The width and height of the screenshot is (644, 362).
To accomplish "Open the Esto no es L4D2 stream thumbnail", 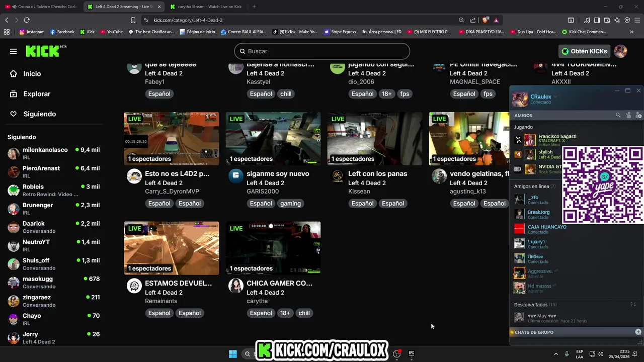I will coord(172,139).
